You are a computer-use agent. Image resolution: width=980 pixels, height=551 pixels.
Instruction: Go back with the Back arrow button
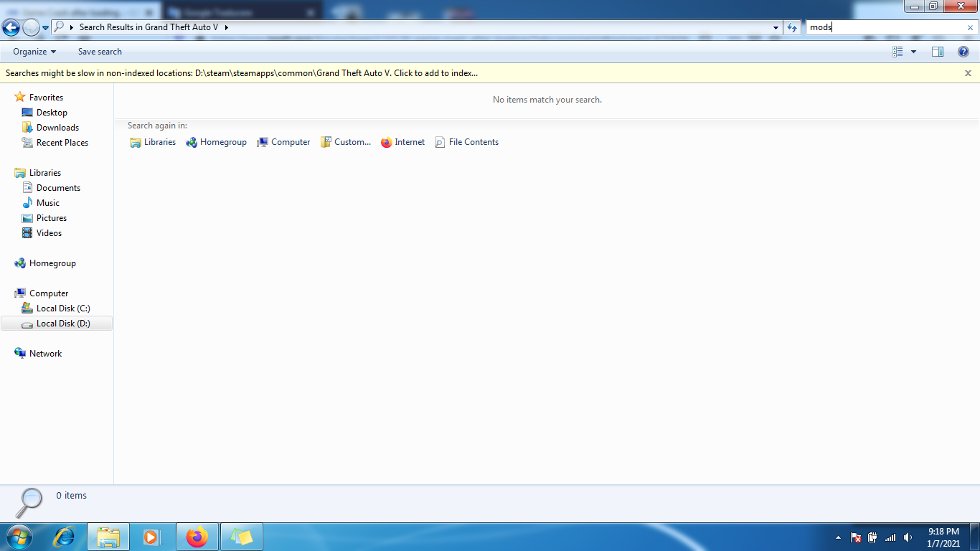click(x=11, y=27)
